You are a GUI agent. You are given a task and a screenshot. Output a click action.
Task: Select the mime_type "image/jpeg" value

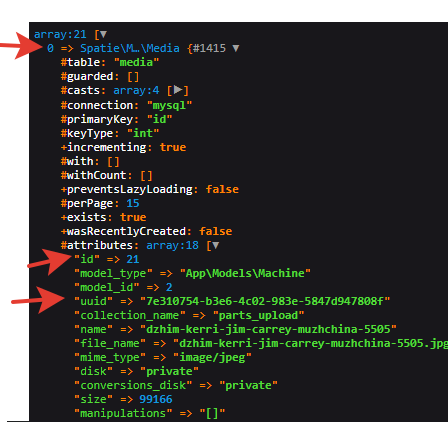(x=212, y=357)
